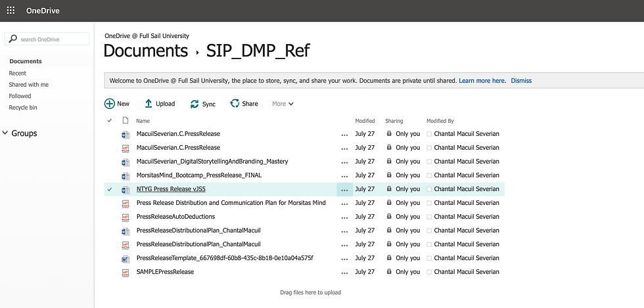
Task: Click the Upload arrow icon
Action: click(x=149, y=104)
